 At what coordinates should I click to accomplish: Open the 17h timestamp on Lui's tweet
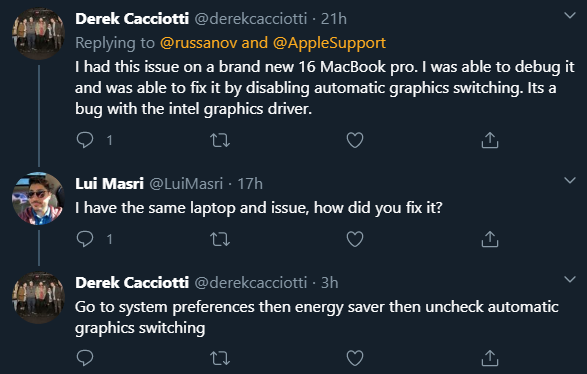[250, 184]
